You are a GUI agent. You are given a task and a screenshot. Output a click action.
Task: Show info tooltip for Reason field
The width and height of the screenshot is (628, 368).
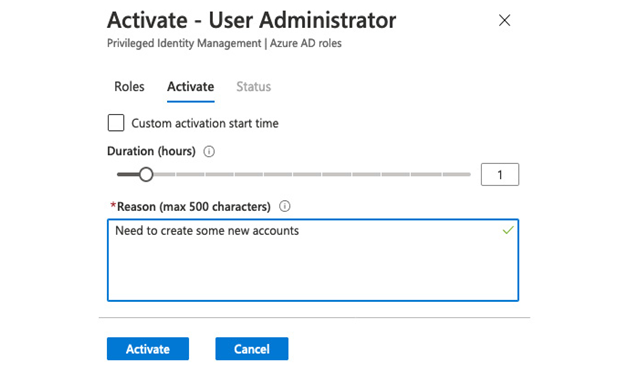(x=285, y=206)
